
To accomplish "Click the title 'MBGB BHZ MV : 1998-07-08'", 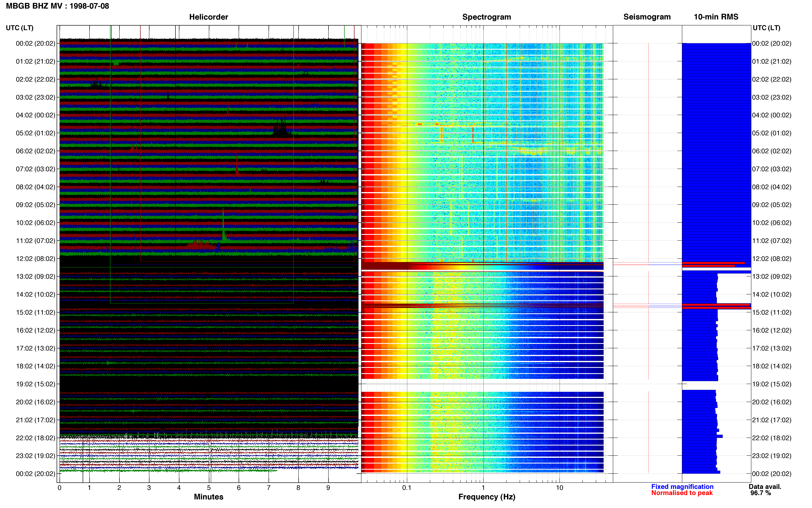I will 57,6.
